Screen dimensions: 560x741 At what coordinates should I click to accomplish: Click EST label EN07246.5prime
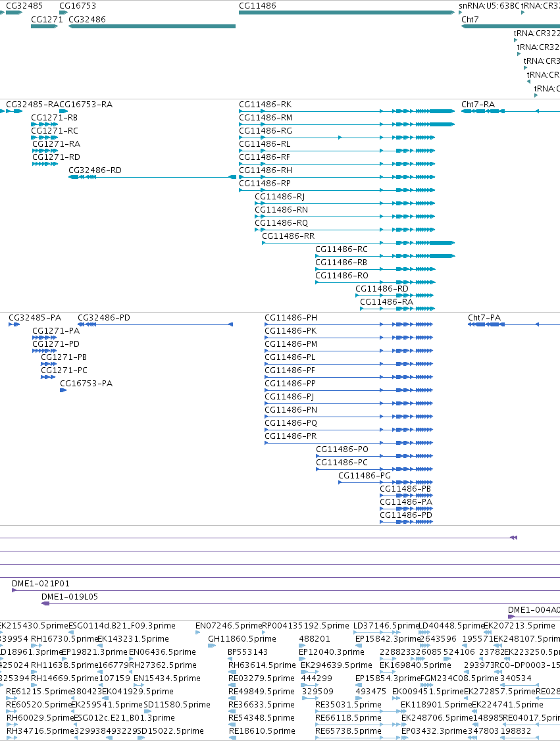tap(229, 626)
